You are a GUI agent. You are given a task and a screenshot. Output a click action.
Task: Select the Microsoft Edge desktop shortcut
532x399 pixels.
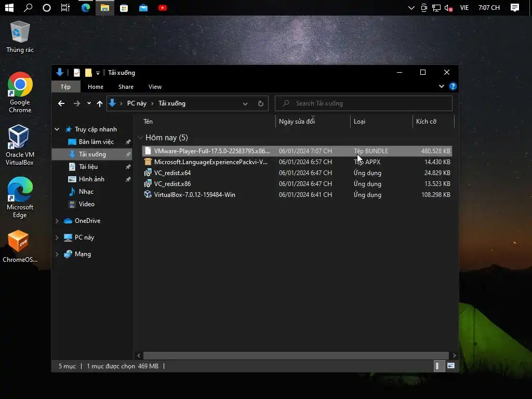[20, 197]
